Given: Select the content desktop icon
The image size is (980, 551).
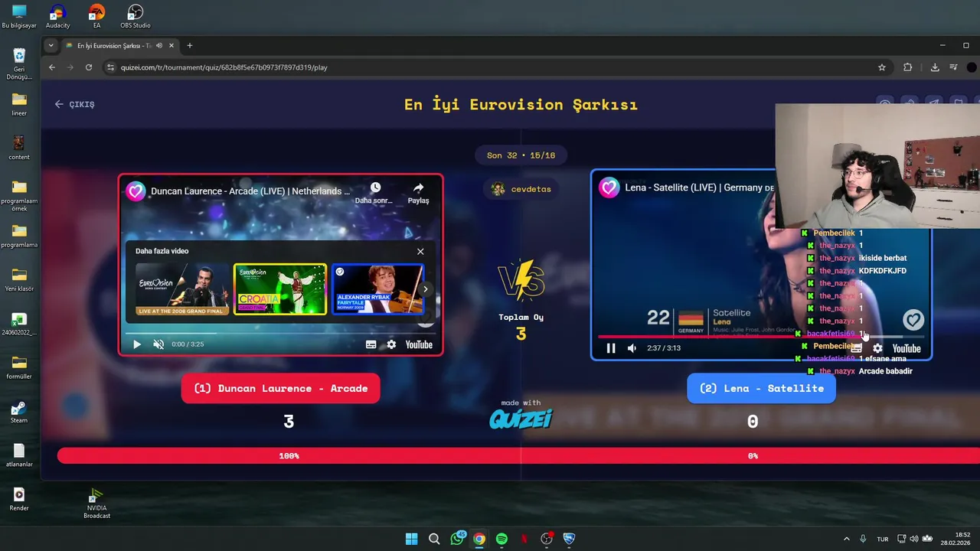Looking at the screenshot, I should [19, 147].
